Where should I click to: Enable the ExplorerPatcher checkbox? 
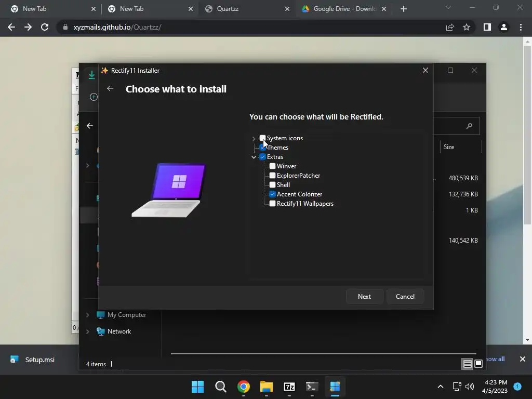[x=272, y=176]
